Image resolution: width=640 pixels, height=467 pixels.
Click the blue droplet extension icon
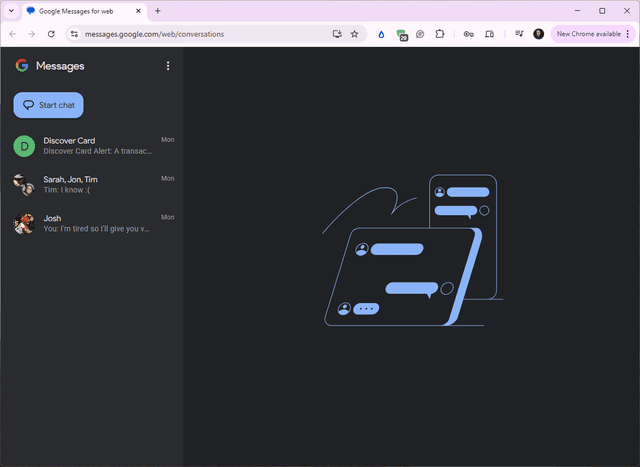[x=381, y=33]
